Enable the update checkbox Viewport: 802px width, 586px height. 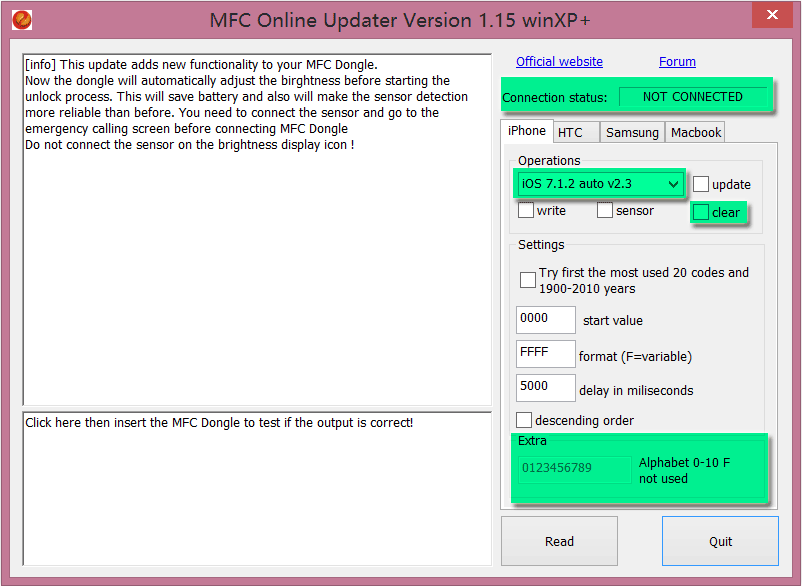(x=702, y=184)
